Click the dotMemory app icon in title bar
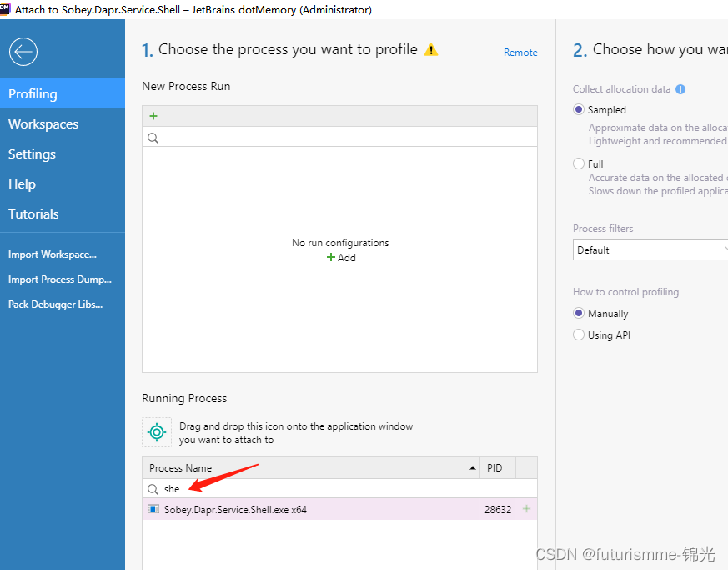The height and width of the screenshot is (570, 728). 5,9
